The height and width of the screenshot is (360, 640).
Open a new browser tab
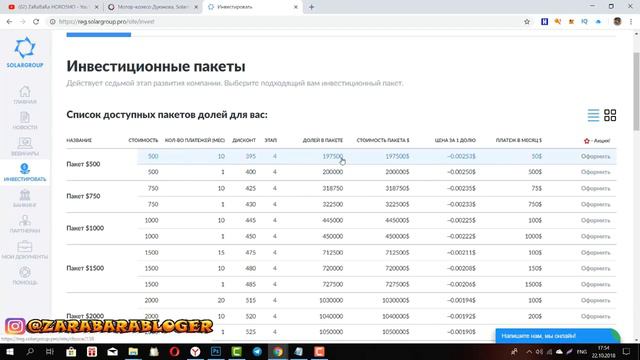click(311, 7)
